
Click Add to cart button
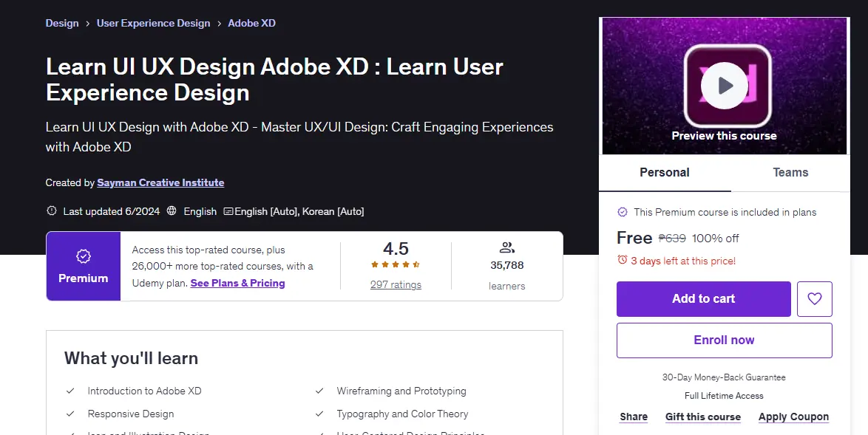(704, 299)
